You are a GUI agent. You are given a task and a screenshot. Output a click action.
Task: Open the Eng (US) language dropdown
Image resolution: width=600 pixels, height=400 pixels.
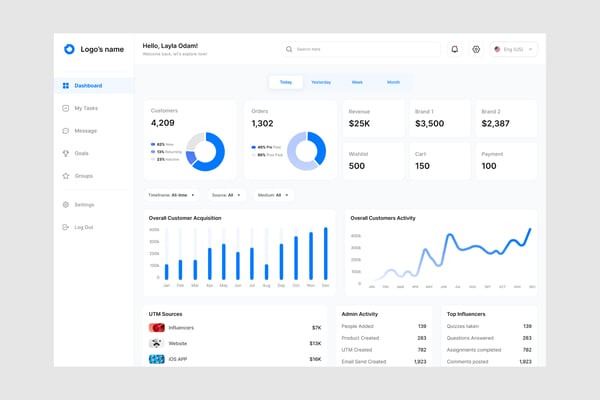tap(514, 49)
